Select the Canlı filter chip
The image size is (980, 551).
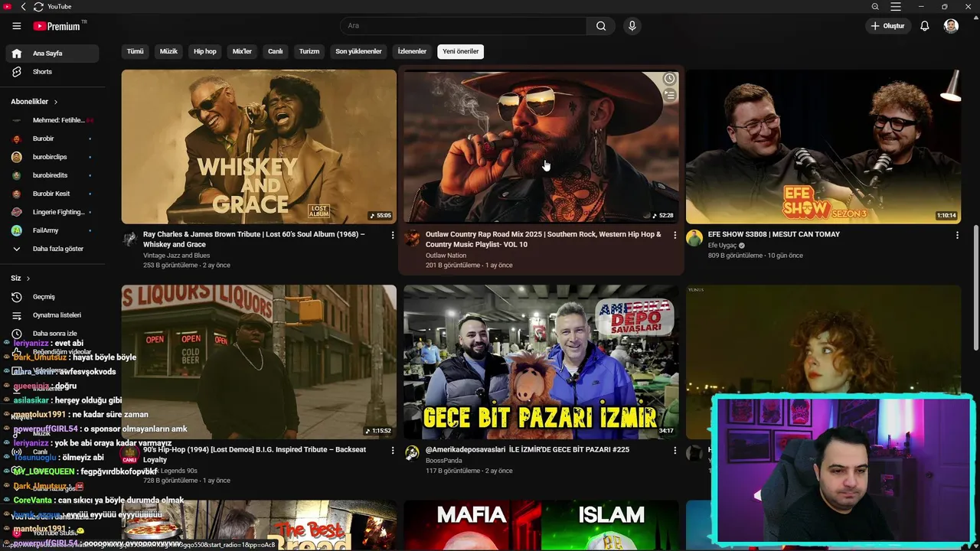(275, 51)
